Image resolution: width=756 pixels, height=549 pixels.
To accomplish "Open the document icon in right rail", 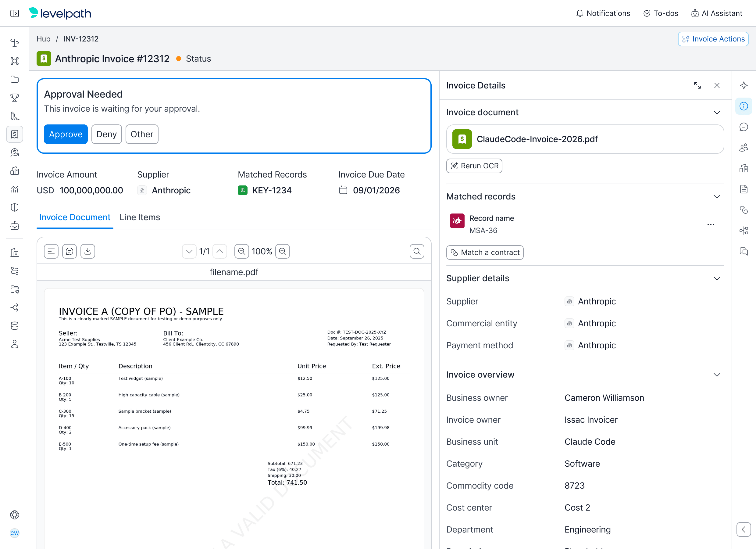I will tap(744, 189).
